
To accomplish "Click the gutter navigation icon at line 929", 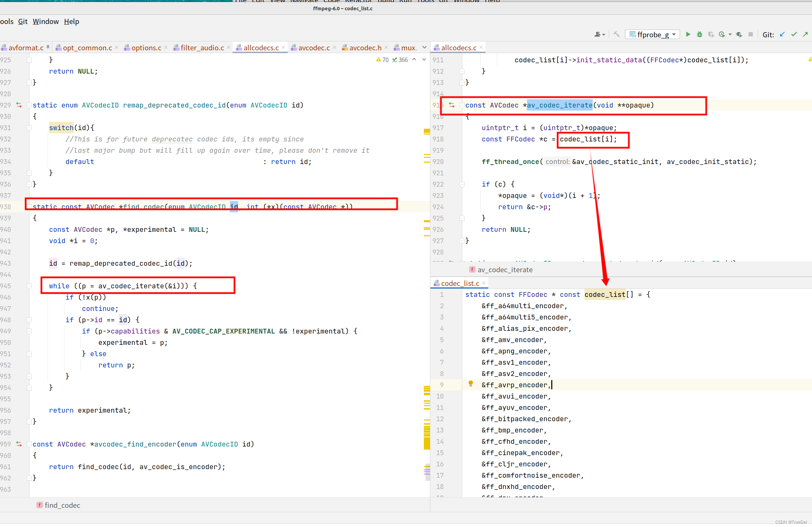I will coord(19,105).
